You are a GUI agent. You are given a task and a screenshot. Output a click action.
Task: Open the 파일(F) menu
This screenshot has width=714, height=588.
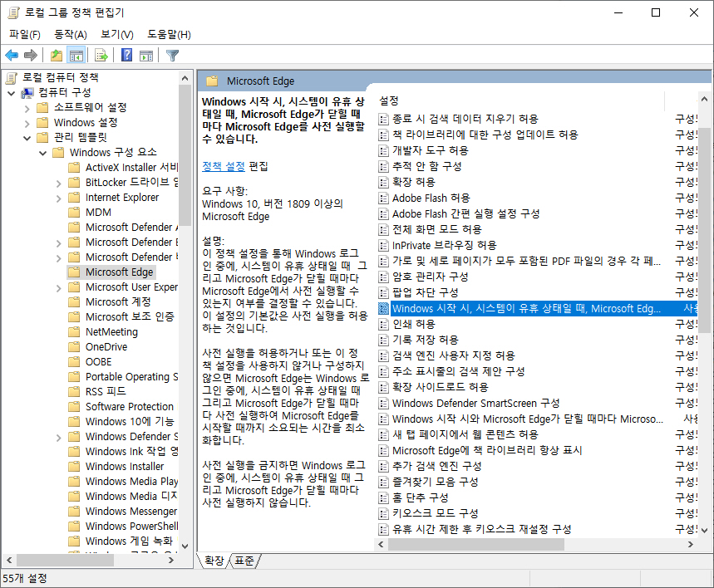pyautogui.click(x=25, y=35)
